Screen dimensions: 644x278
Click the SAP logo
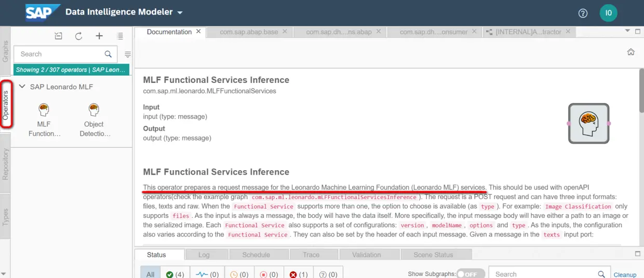43,12
